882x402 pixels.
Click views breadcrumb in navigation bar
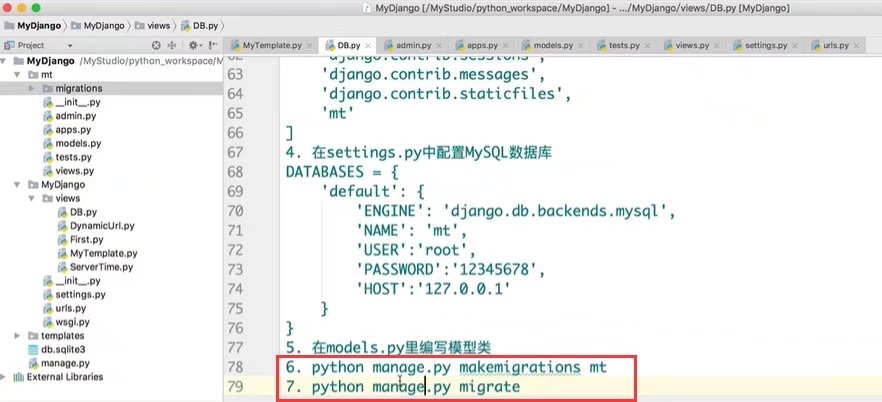[x=153, y=26]
